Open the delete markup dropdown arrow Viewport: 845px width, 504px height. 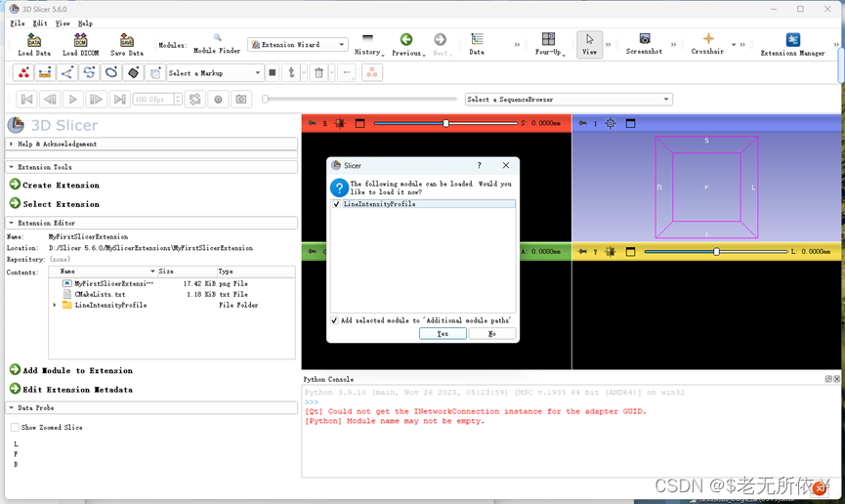331,73
